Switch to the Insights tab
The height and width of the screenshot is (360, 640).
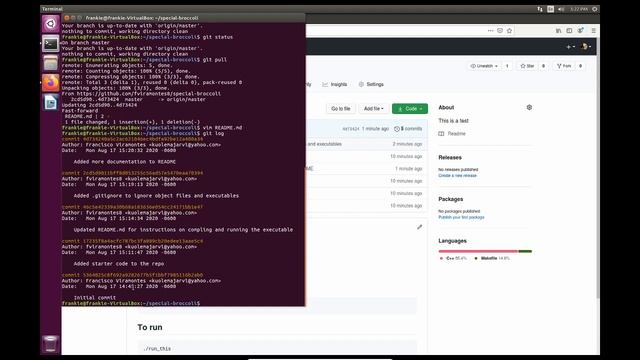pyautogui.click(x=334, y=84)
